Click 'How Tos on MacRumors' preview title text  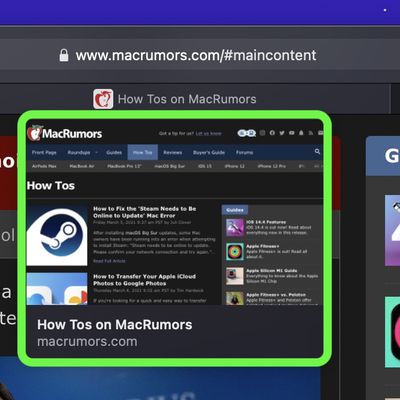(x=115, y=325)
